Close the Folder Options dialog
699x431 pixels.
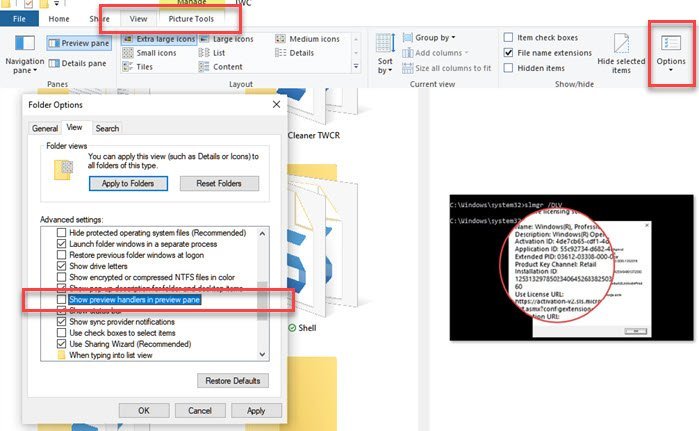276,104
